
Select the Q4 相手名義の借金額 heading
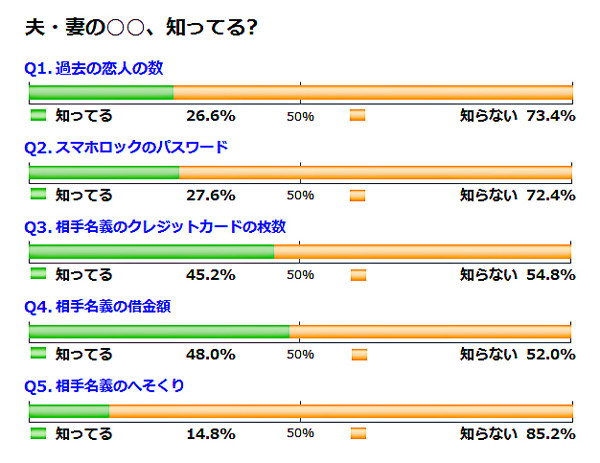tap(97, 306)
